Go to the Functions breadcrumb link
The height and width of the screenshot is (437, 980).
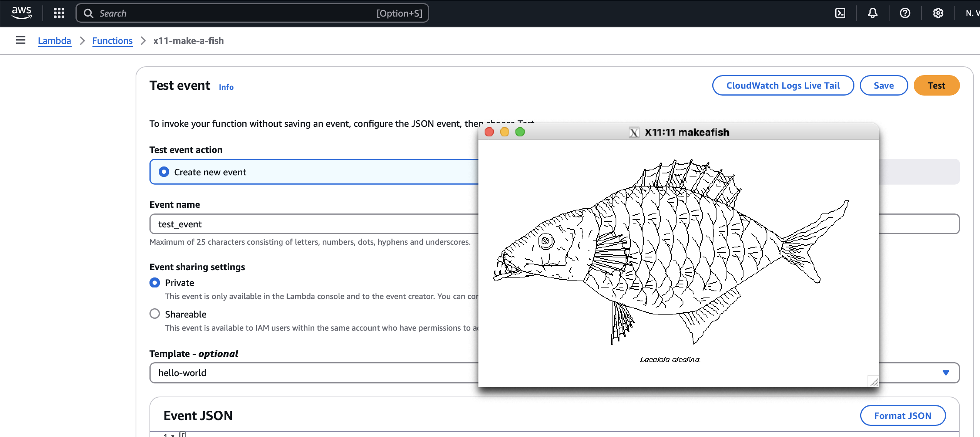coord(112,40)
